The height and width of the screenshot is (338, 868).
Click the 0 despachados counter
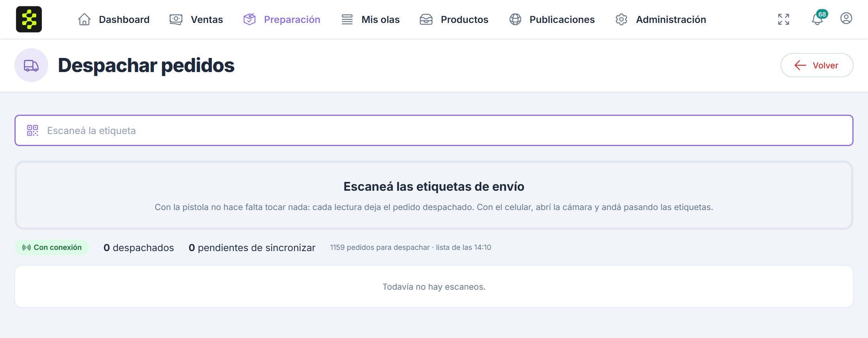click(139, 247)
